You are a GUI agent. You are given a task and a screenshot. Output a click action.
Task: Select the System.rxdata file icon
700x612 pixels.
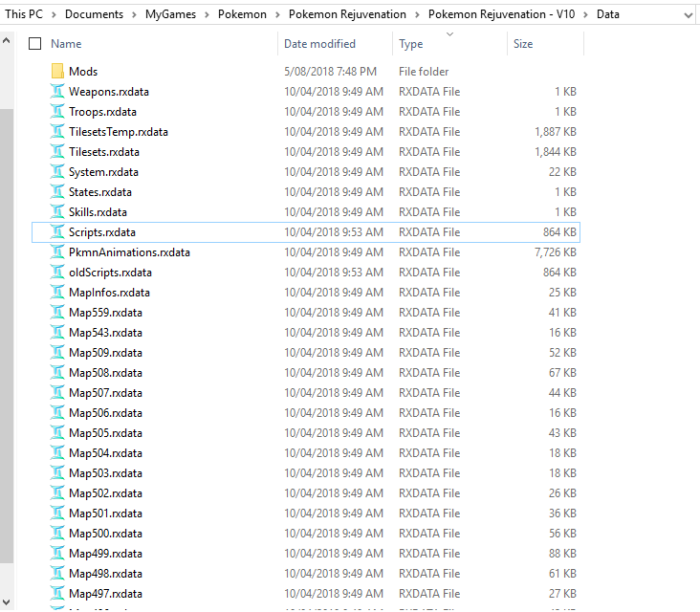click(x=57, y=172)
